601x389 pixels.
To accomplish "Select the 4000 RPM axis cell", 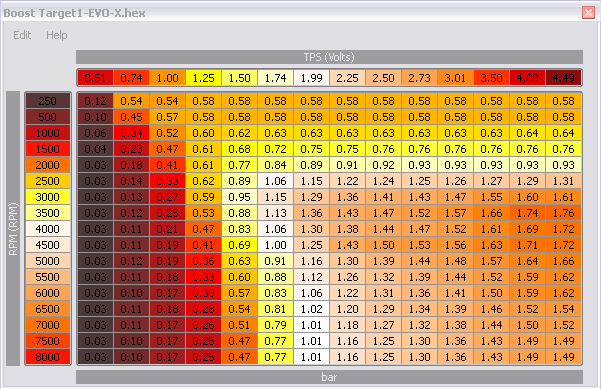I will (48, 229).
